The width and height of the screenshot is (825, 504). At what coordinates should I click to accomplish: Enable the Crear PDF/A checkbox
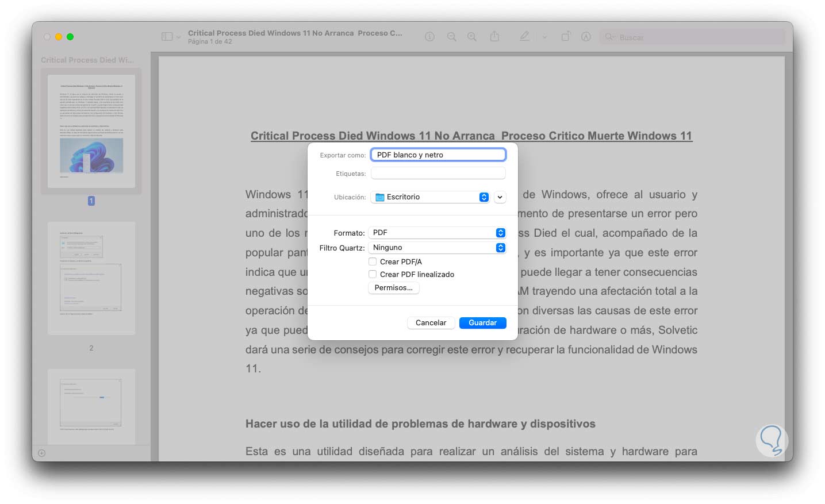coord(373,261)
